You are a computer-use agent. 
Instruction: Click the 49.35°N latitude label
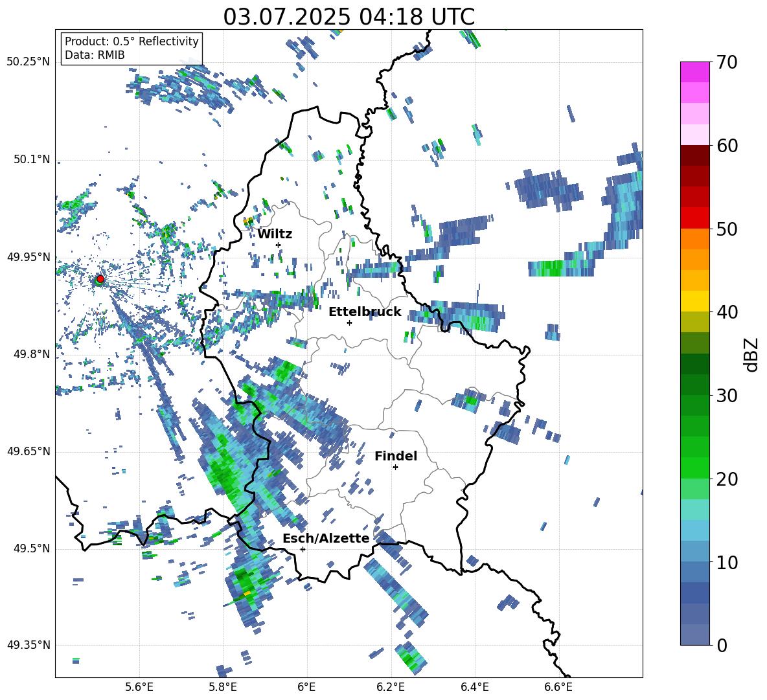click(29, 645)
